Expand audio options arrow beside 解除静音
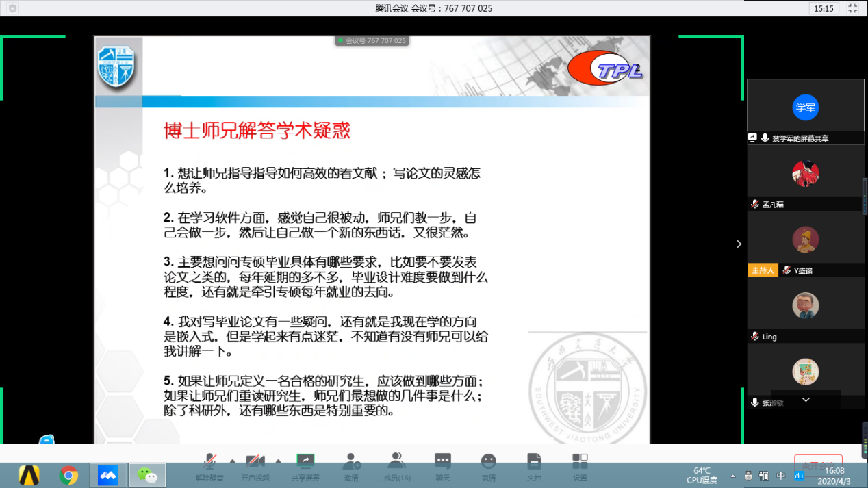Image resolution: width=868 pixels, height=488 pixels. (x=231, y=460)
